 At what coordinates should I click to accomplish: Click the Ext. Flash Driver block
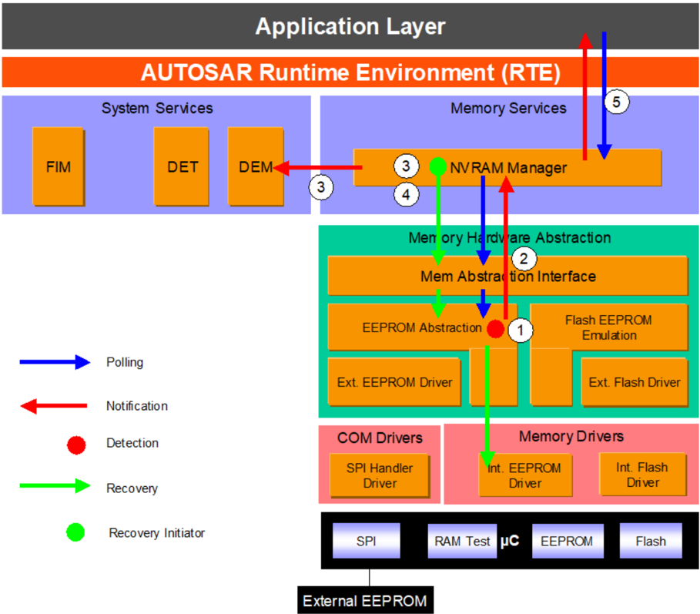(635, 382)
